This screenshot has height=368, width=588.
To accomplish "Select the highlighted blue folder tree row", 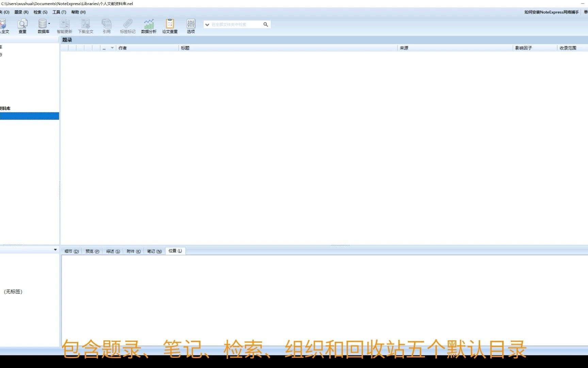I will tap(29, 116).
